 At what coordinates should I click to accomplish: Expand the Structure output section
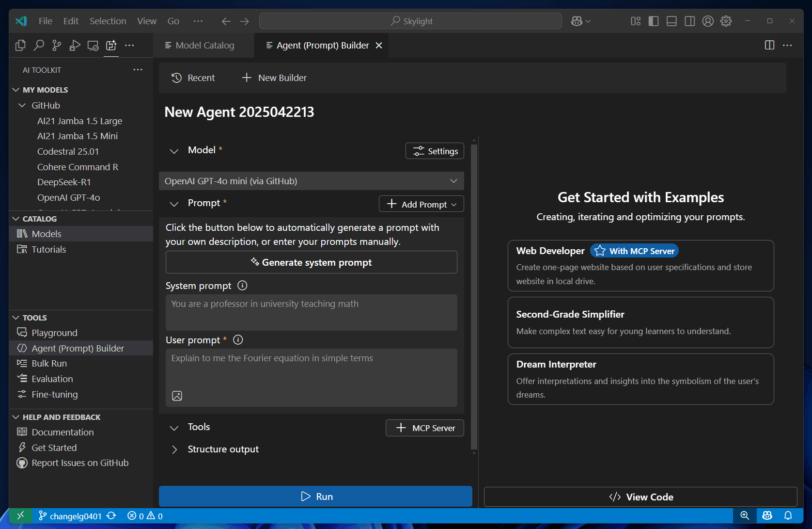(x=174, y=449)
